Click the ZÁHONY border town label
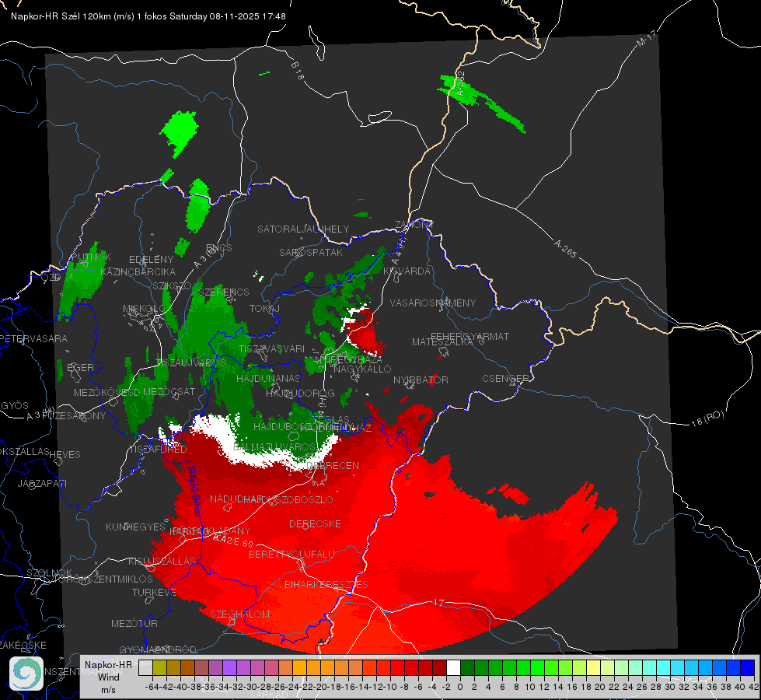 (414, 225)
